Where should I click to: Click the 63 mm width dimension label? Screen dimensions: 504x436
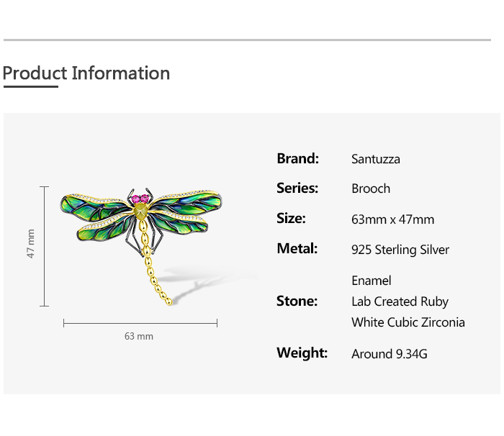coord(139,336)
